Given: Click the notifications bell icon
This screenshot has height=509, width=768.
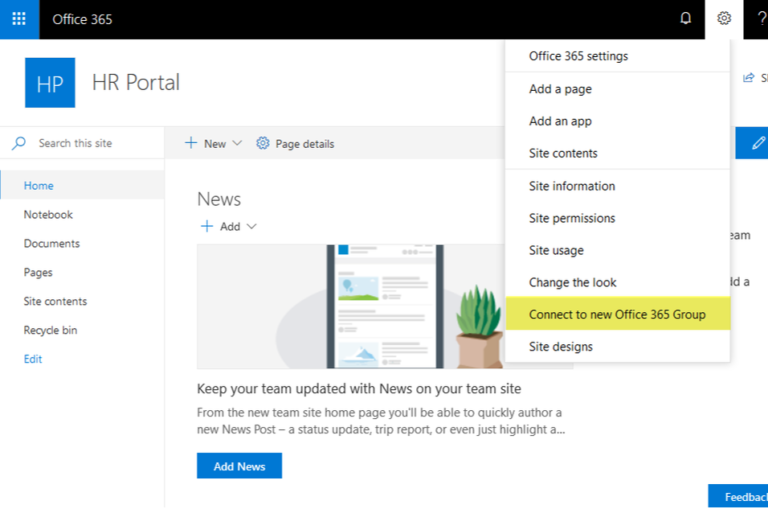Looking at the screenshot, I should 685,19.
